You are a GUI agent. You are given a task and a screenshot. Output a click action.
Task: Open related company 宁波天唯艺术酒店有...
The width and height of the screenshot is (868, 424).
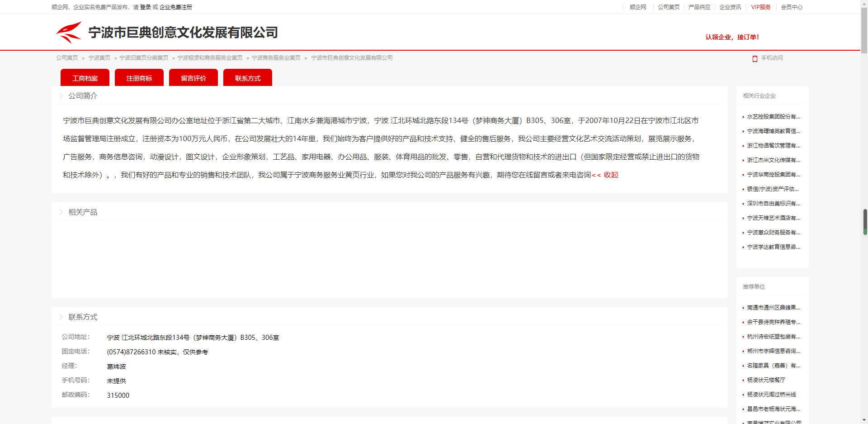[x=774, y=218]
